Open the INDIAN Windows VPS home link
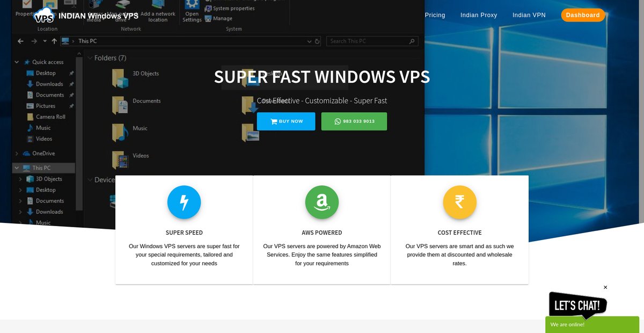644x333 pixels. 98,16
